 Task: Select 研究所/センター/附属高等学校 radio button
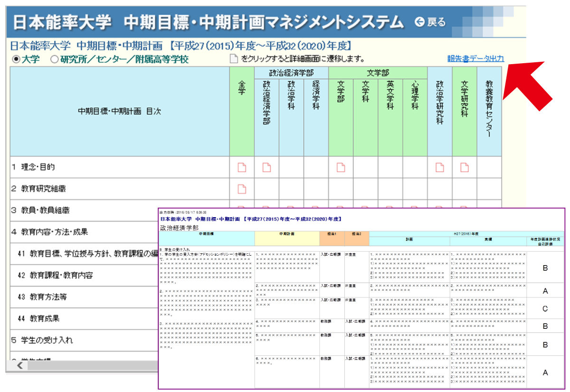(54, 59)
